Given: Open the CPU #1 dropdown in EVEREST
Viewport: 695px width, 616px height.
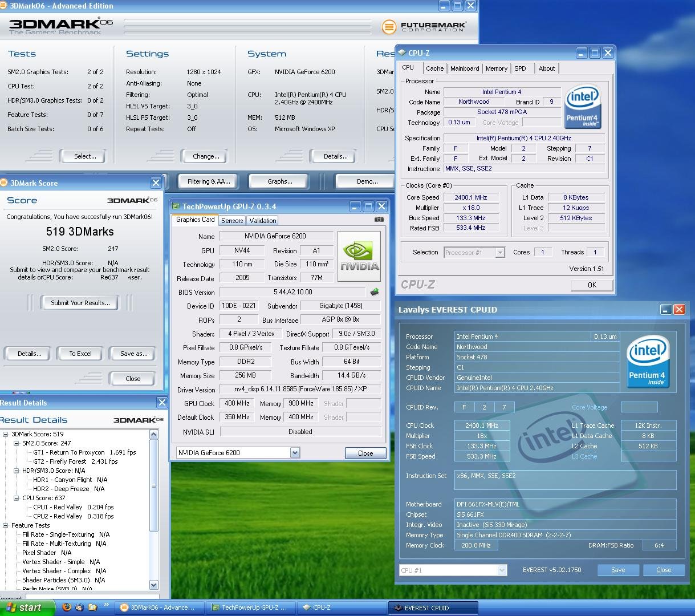Looking at the screenshot, I should 502,570.
